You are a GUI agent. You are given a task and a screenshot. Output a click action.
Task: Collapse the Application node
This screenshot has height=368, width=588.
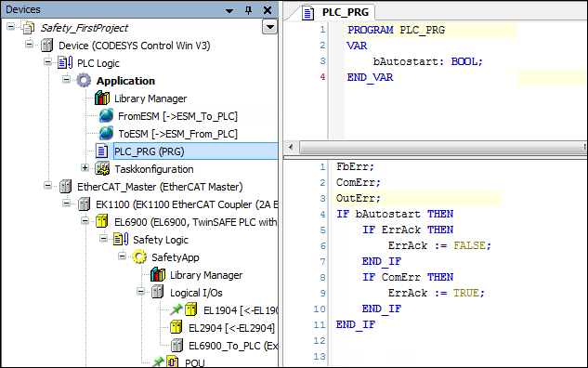[x=66, y=80]
